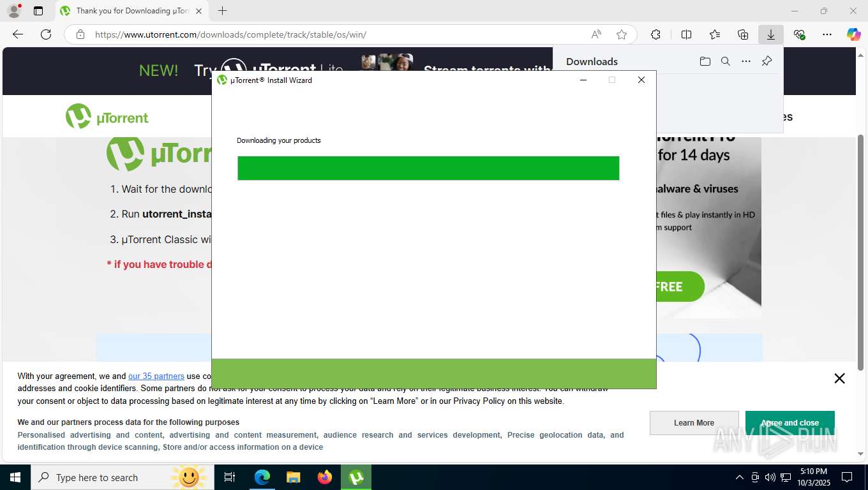This screenshot has width=868, height=490.
Task: Add this page to favorites star
Action: click(622, 34)
